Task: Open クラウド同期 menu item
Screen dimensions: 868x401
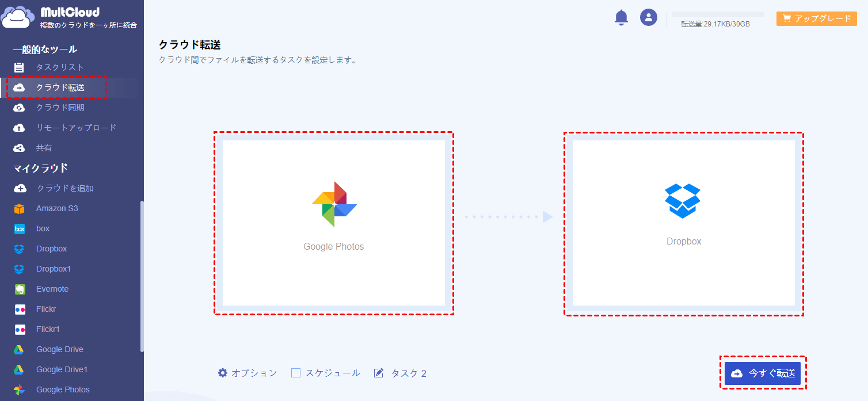Action: coord(60,108)
